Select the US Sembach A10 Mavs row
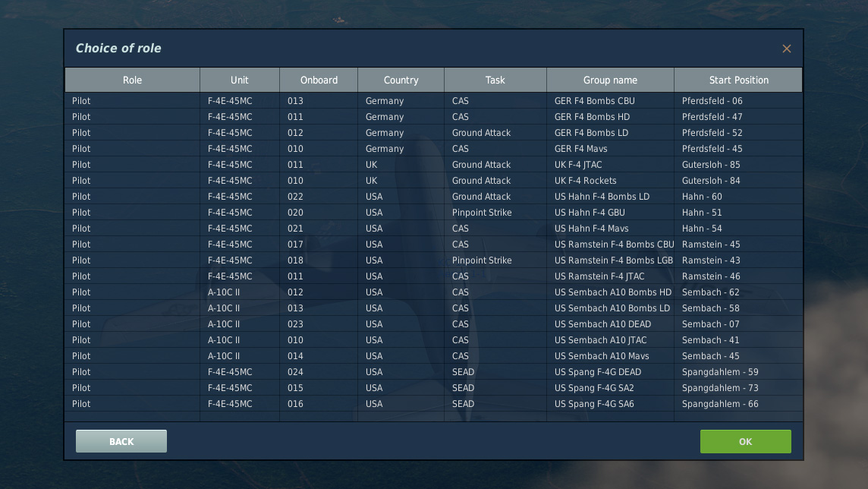Image resolution: width=868 pixels, height=489 pixels. coord(602,356)
